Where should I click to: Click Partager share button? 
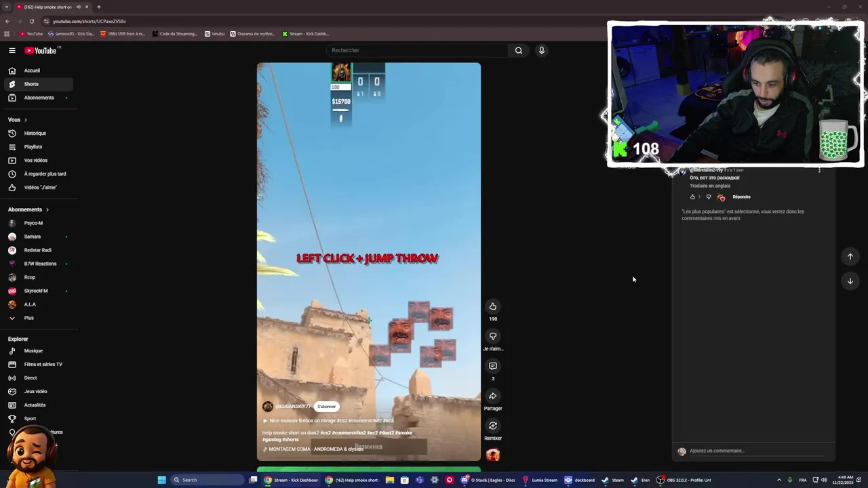tap(493, 396)
